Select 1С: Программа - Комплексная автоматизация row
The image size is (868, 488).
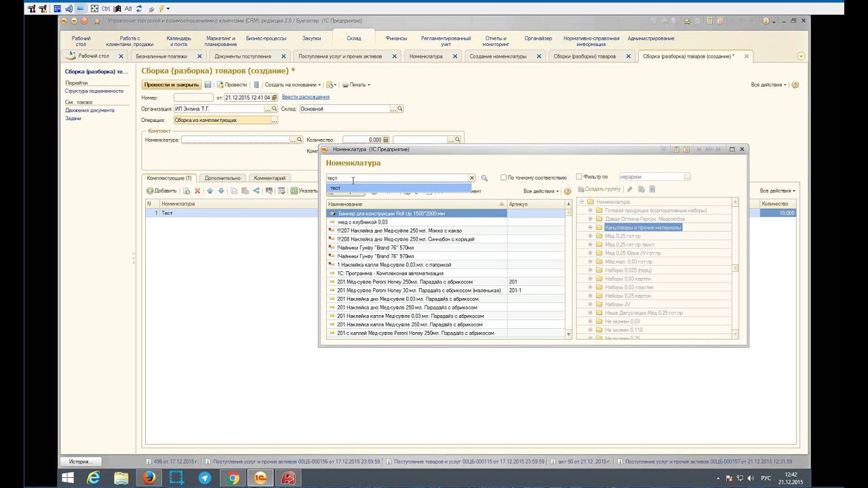point(417,273)
